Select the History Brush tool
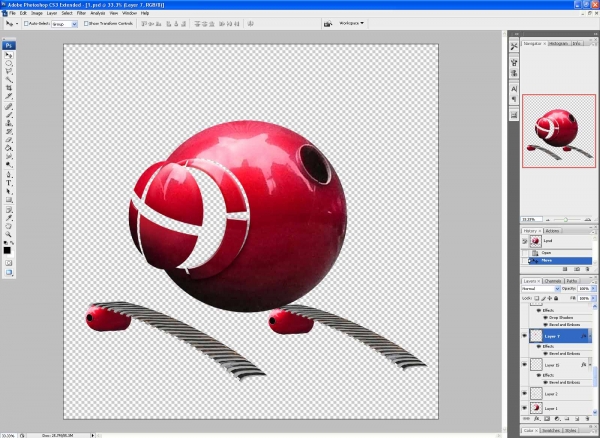This screenshot has height=438, width=600. point(8,131)
